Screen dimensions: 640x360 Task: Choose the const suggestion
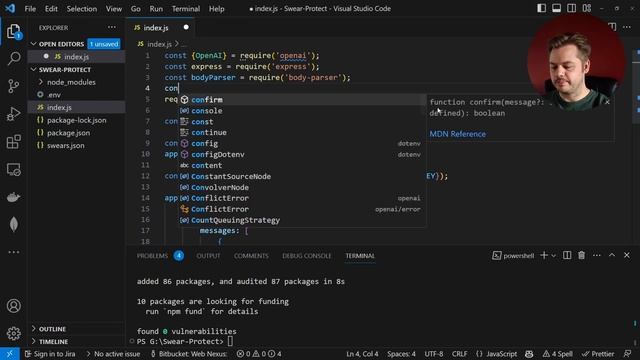coord(302,122)
